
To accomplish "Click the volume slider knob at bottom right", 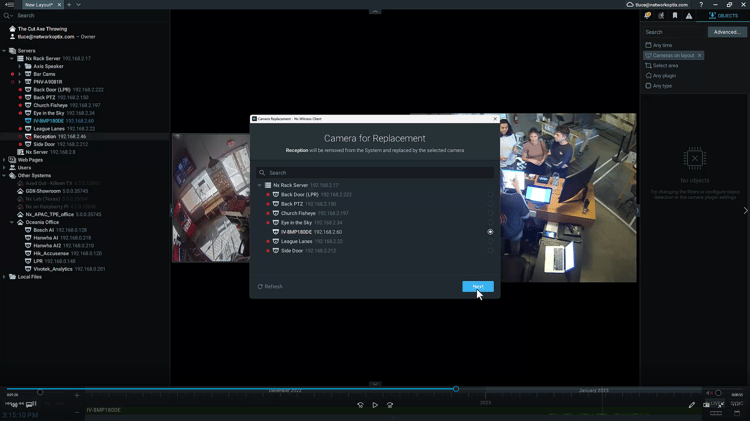I will click(718, 393).
